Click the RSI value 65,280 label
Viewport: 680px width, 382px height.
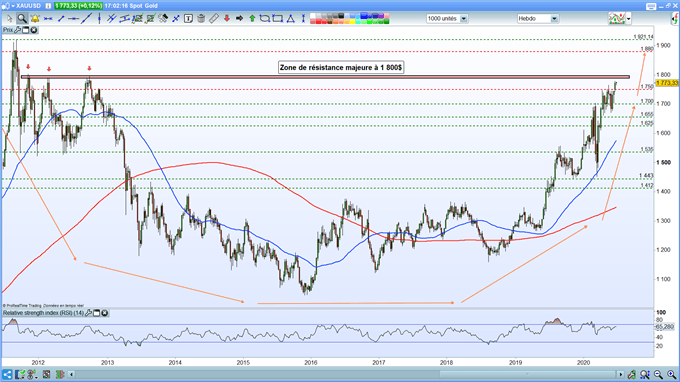coord(665,326)
